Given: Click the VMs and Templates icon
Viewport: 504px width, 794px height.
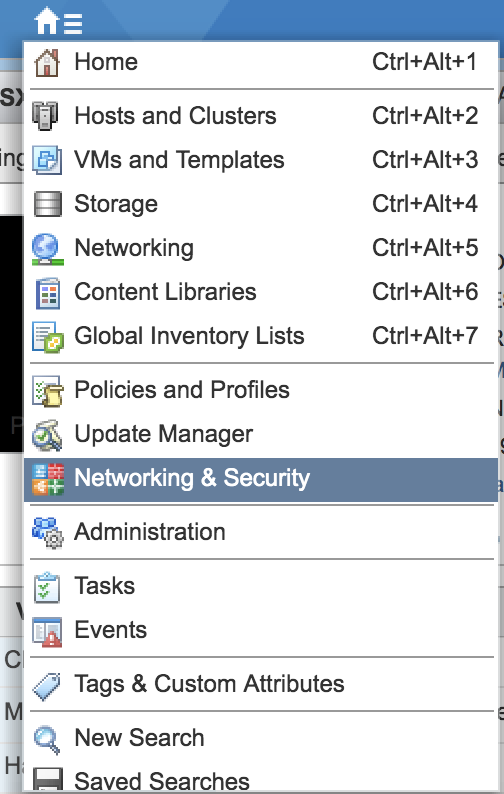Looking at the screenshot, I should point(47,160).
